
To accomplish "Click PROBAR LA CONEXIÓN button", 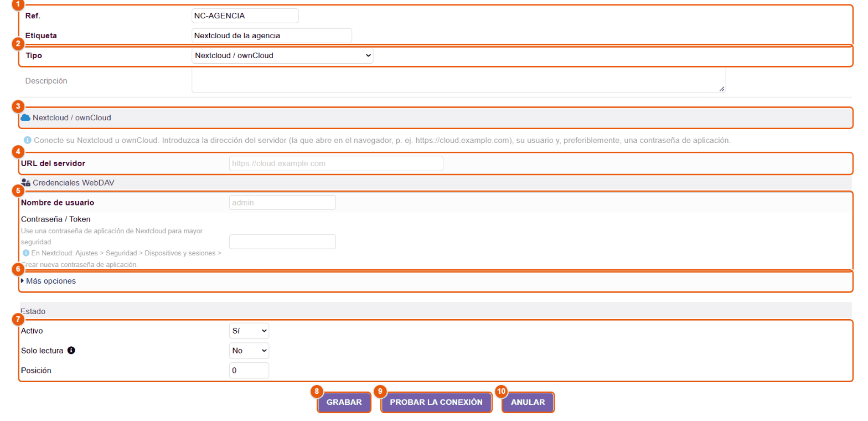I will point(436,403).
